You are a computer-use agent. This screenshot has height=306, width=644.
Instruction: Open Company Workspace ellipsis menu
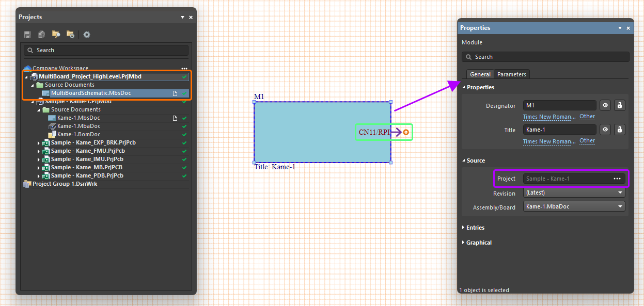[x=184, y=68]
